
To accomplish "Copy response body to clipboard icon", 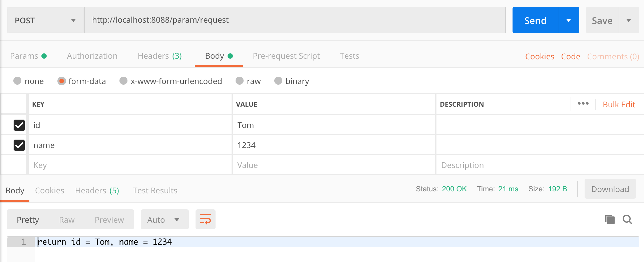I will (610, 219).
